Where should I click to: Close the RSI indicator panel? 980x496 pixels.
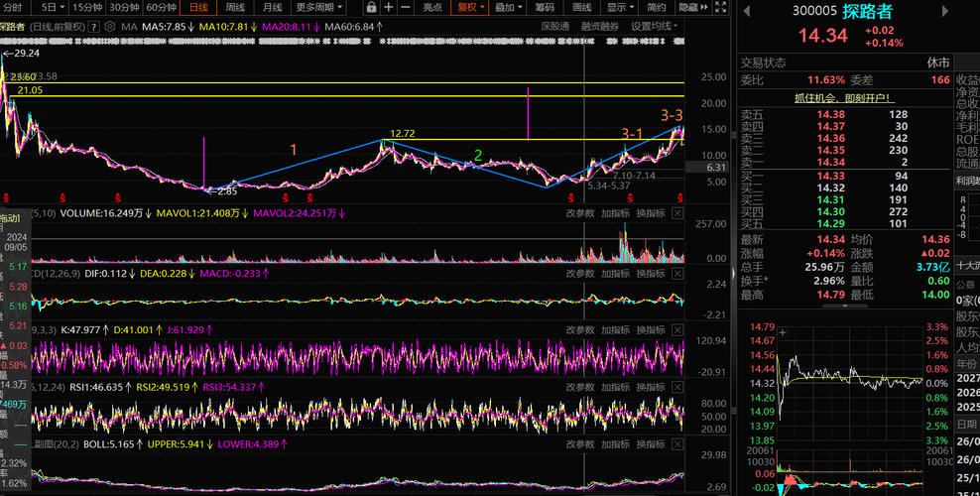[x=676, y=387]
